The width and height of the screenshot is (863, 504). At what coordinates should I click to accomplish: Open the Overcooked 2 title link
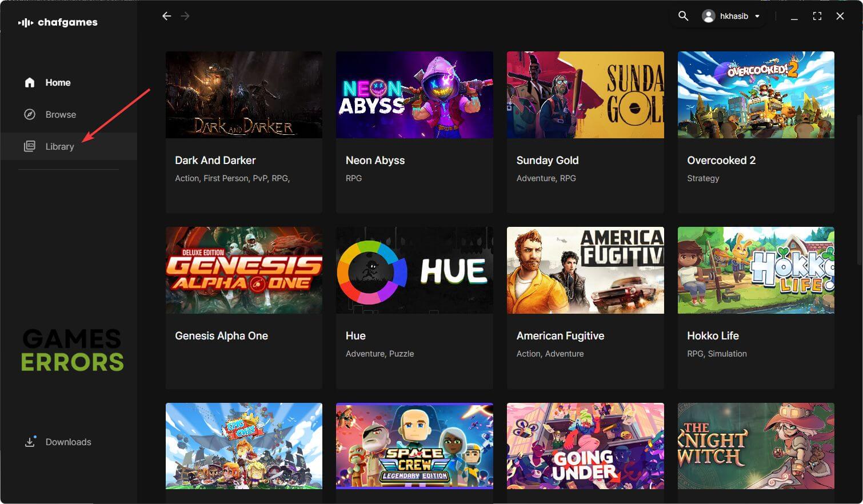(721, 161)
